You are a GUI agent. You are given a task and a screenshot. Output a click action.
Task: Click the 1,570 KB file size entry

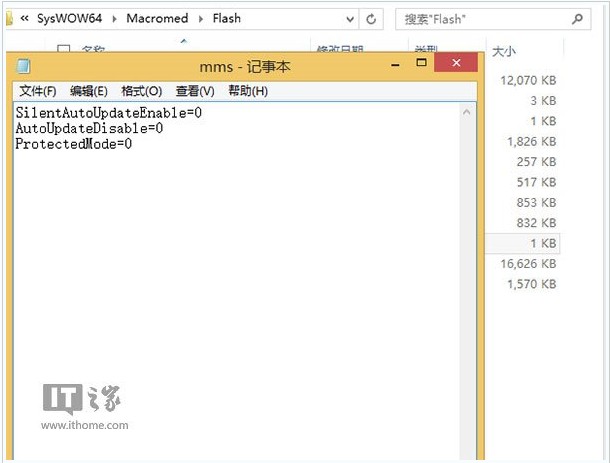[531, 284]
